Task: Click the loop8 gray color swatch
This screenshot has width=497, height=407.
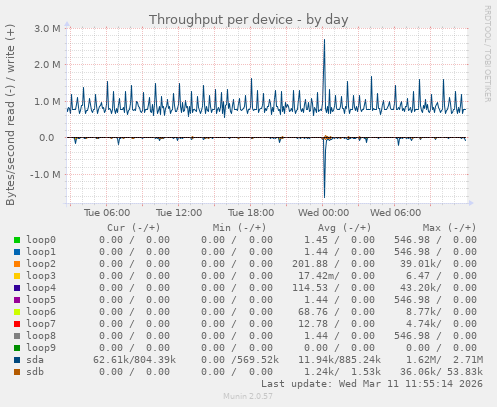Action: point(17,336)
